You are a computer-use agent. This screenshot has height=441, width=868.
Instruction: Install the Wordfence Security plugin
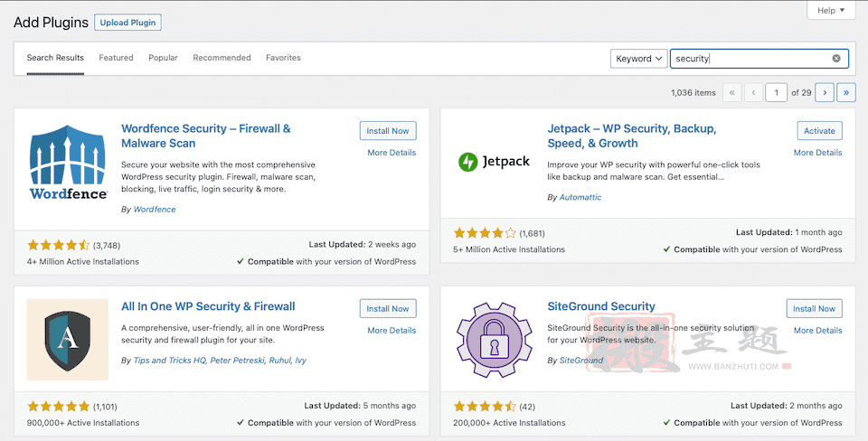pyautogui.click(x=388, y=131)
